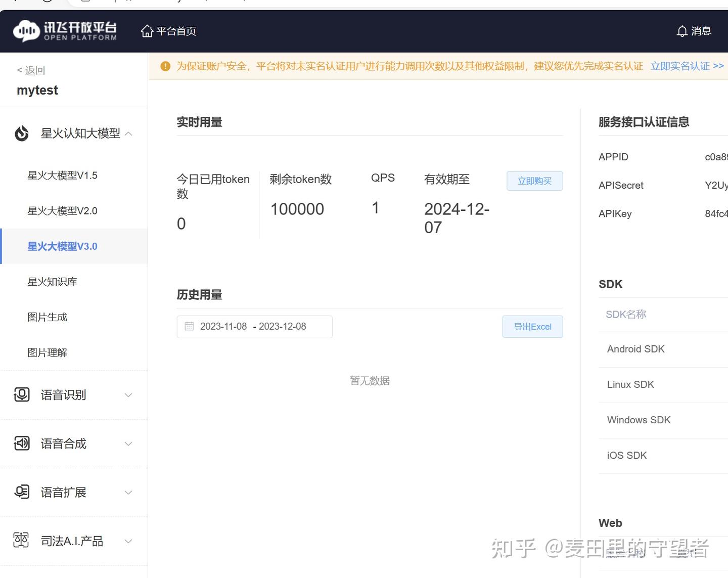Select 星火大模型V1.5 in the sidebar
This screenshot has height=578, width=728.
62,175
